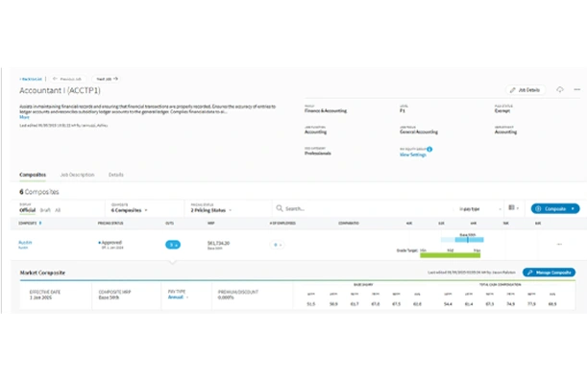Screen dimensions: 588x381
Task: Open the column layout selector icon
Action: 513,207
